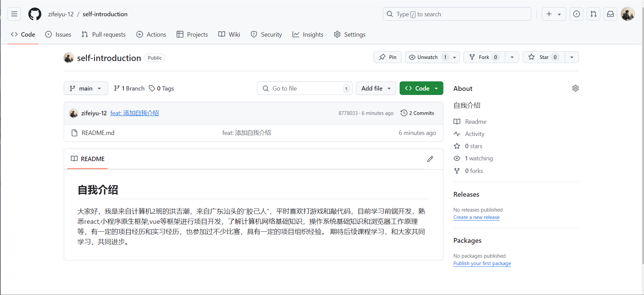
Task: Edit README with the pencil icon
Action: [430, 159]
